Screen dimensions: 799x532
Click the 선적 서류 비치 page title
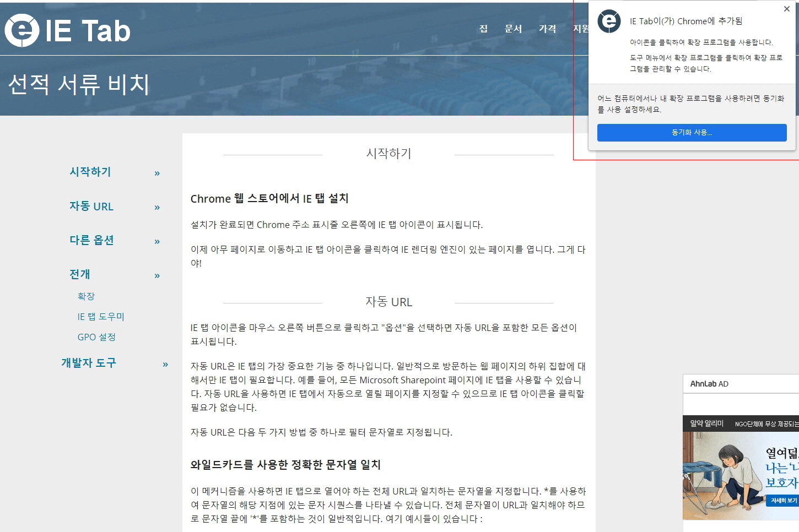tap(78, 84)
